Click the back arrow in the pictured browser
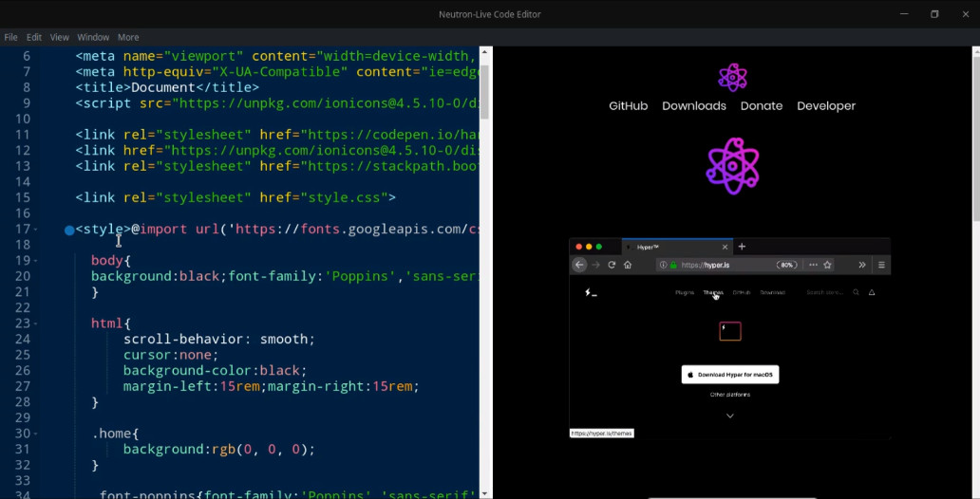The image size is (980, 499). [579, 265]
